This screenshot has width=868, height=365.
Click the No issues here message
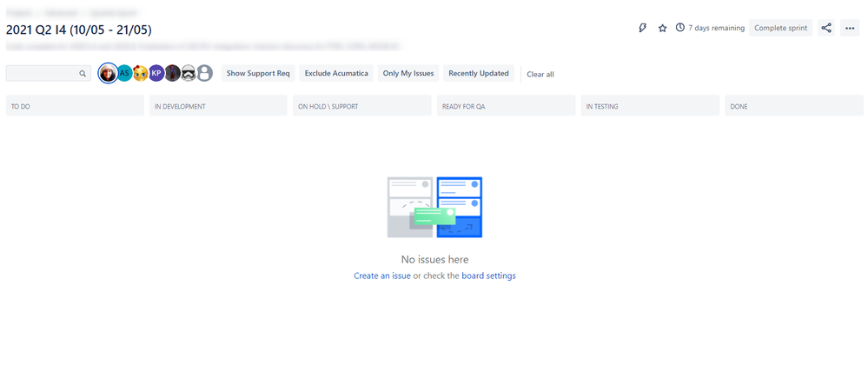[434, 260]
